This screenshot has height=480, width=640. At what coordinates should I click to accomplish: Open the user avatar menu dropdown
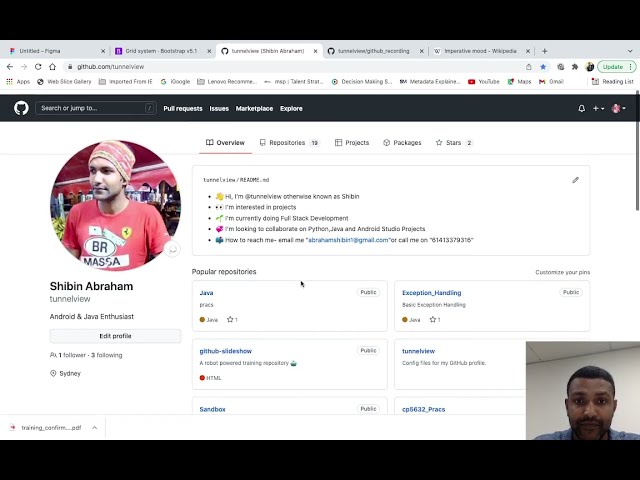[618, 108]
